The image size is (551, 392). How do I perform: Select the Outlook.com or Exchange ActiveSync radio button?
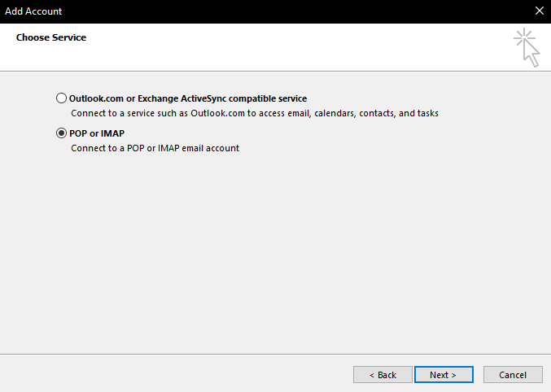pyautogui.click(x=62, y=98)
